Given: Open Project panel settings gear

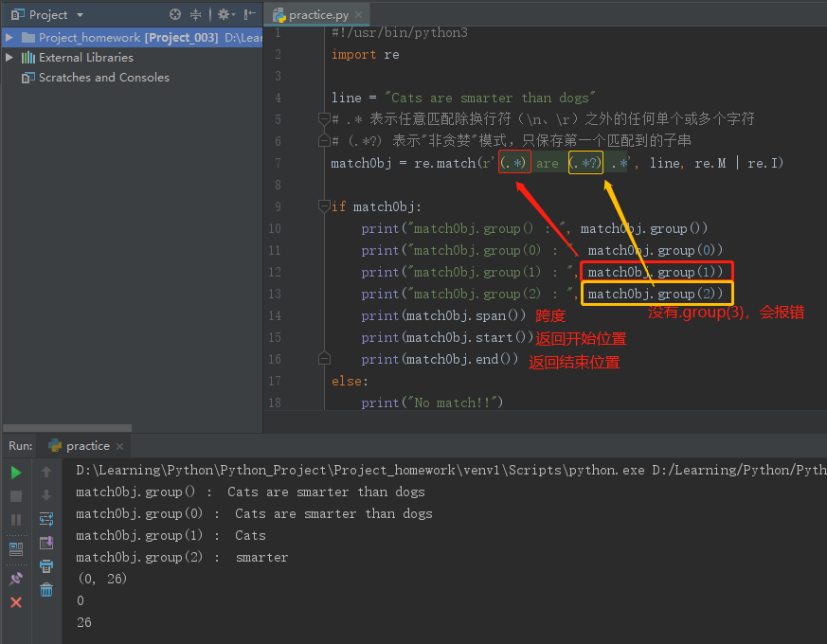Looking at the screenshot, I should (224, 15).
